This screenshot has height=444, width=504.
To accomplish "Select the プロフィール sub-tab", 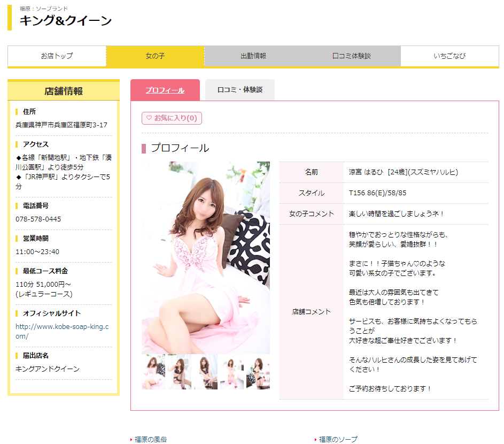I will (x=165, y=90).
